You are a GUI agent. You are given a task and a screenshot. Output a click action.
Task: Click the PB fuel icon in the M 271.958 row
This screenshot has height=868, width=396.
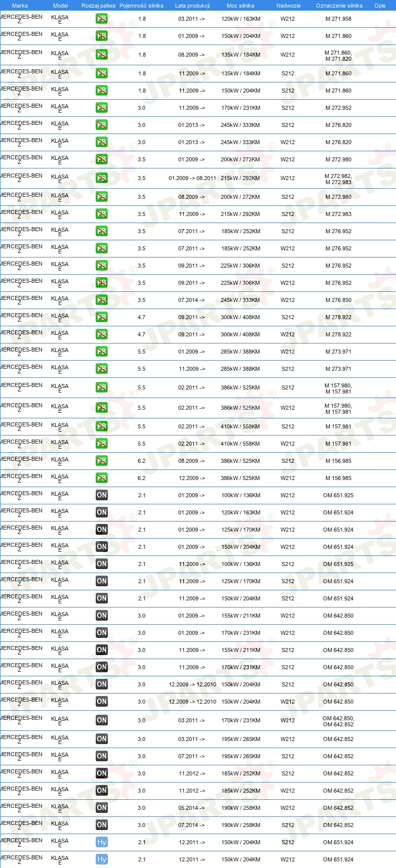[101, 19]
